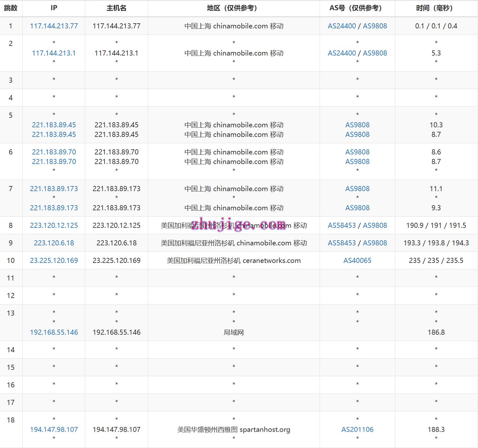This screenshot has width=478, height=448.
Task: Select the IP column header
Action: point(54,8)
